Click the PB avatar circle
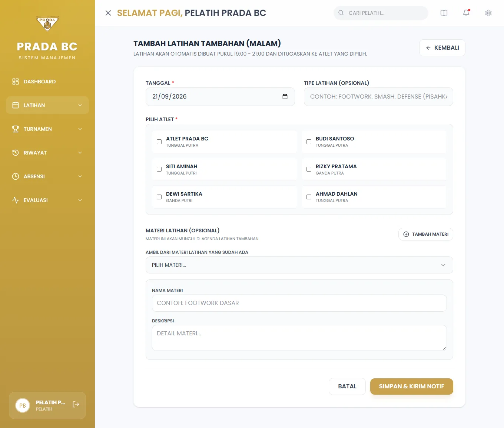 23,405
